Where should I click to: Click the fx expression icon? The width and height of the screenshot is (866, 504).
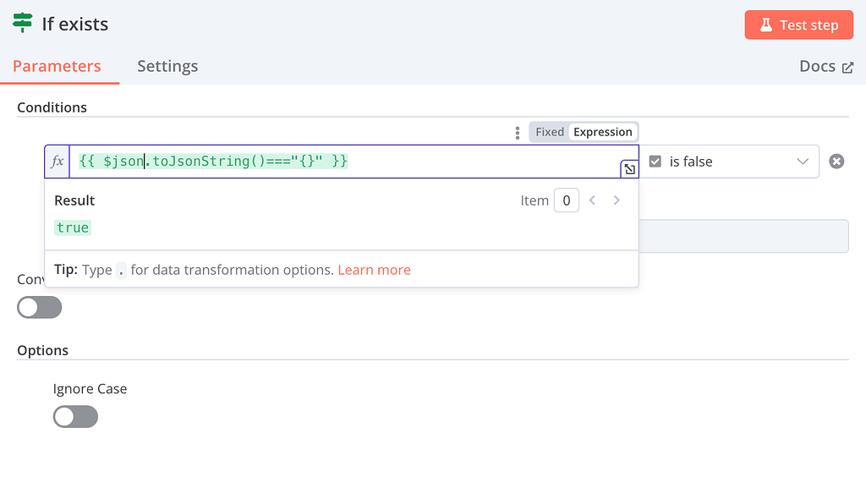coord(58,162)
